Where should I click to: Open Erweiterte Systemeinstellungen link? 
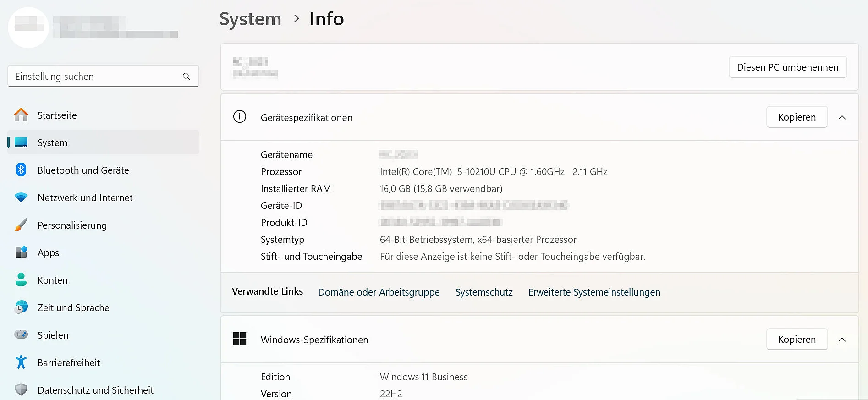point(594,292)
